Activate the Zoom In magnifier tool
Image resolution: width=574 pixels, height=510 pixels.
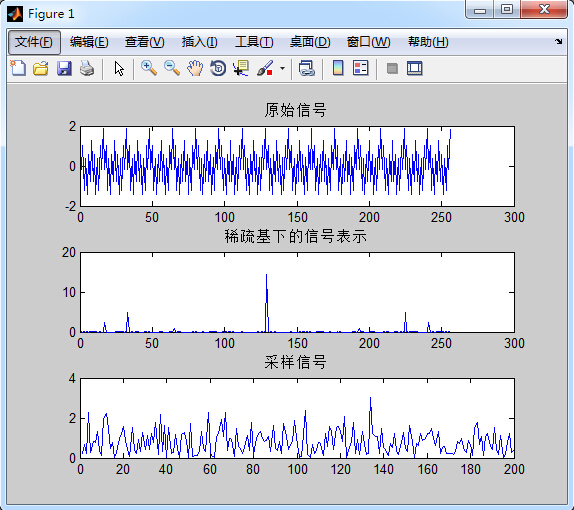149,68
